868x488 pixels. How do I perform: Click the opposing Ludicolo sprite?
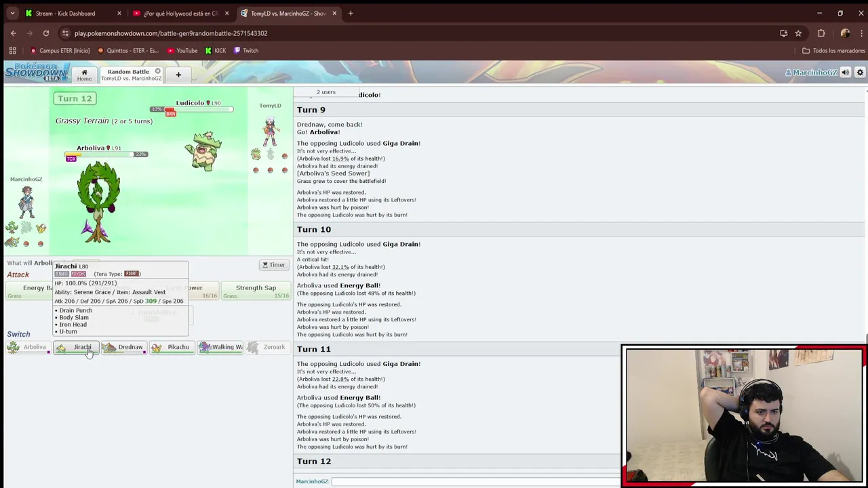tap(205, 150)
